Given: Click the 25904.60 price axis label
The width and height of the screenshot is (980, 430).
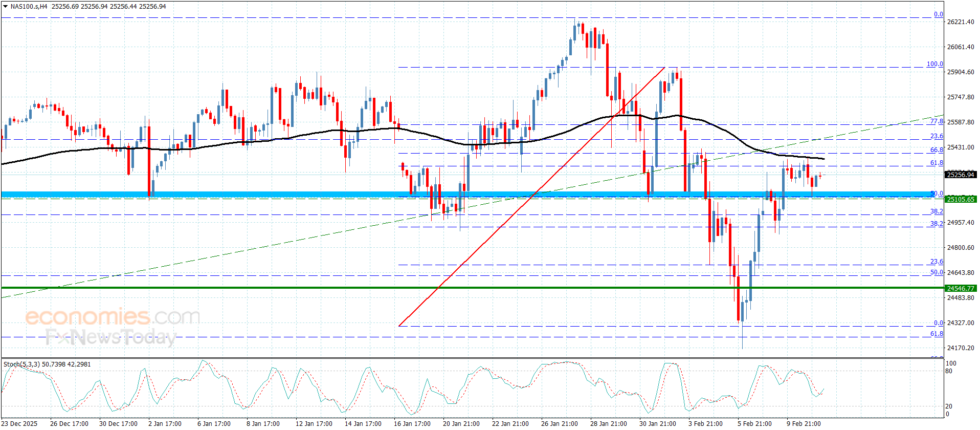Looking at the screenshot, I should [x=961, y=72].
